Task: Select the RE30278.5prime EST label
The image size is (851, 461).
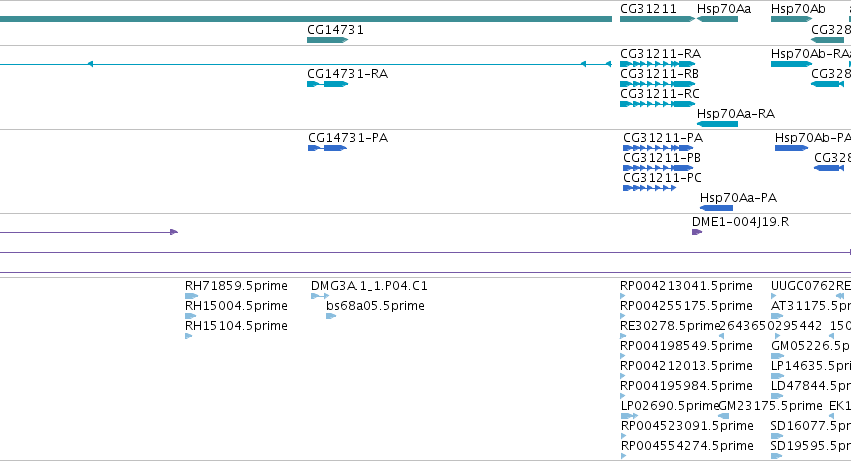Action: point(670,326)
